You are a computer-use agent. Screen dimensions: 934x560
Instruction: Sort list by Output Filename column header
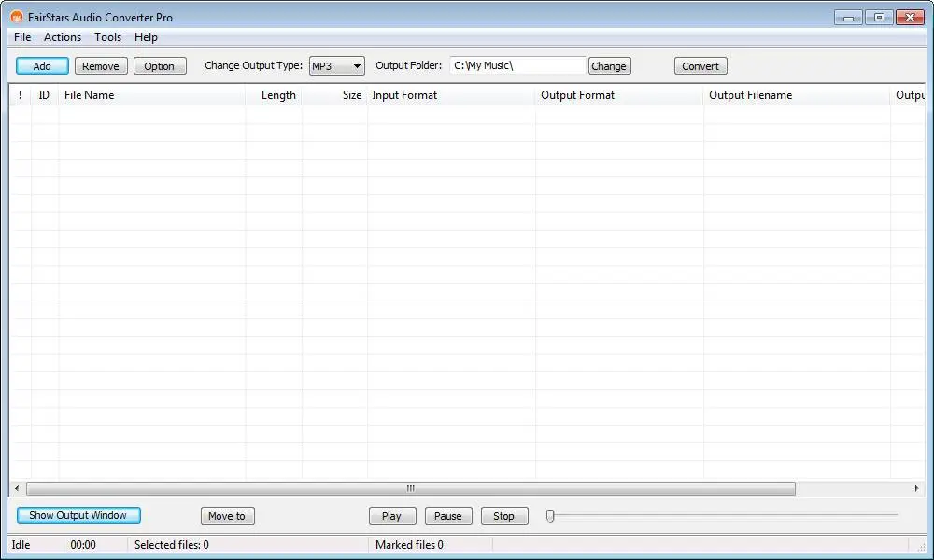tap(797, 95)
